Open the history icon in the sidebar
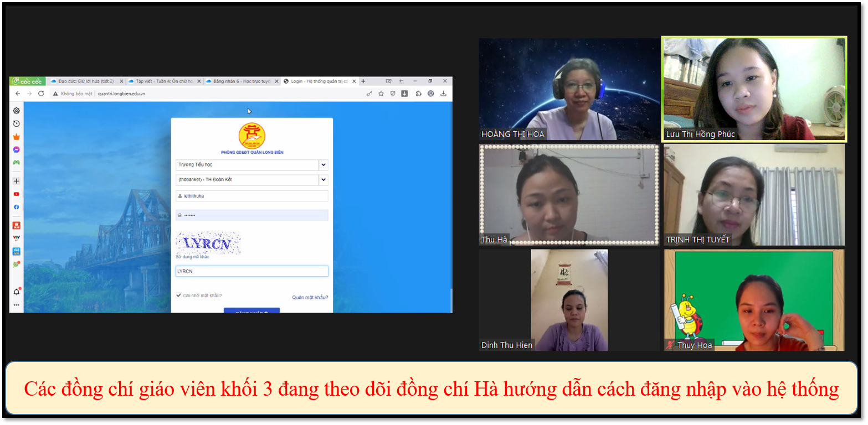This screenshot has width=868, height=425. [17, 123]
